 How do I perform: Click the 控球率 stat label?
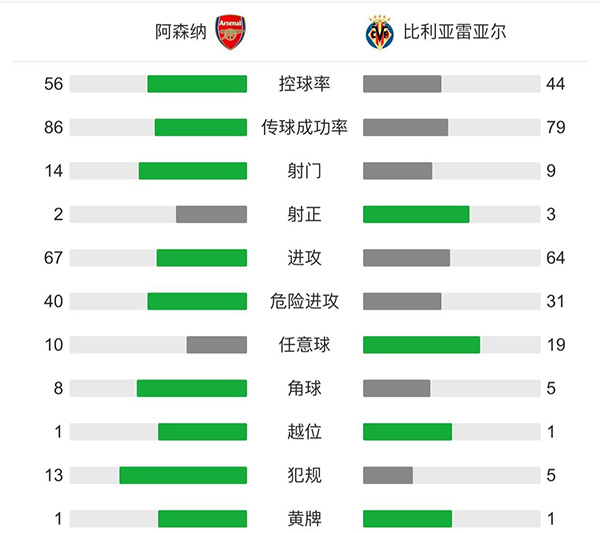[304, 84]
